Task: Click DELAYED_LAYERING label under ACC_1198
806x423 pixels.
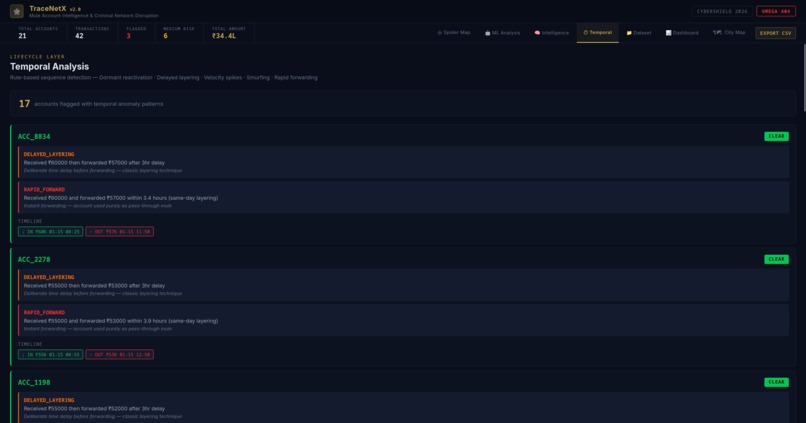Action: point(49,400)
